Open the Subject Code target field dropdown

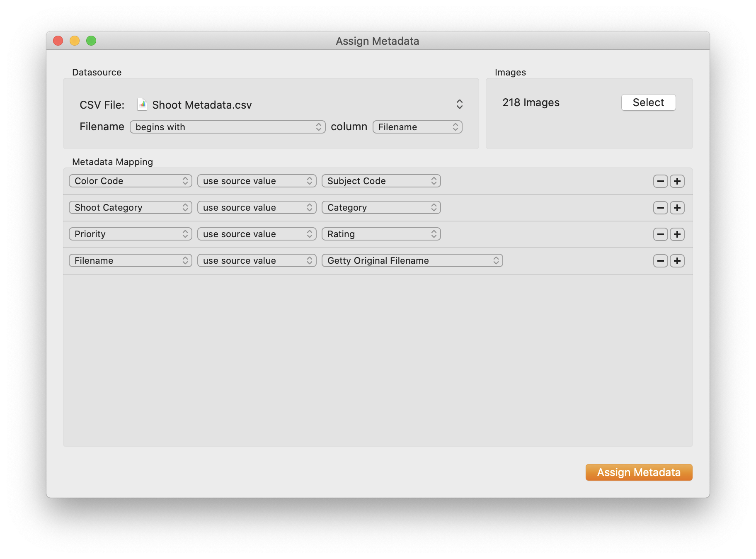pos(381,181)
